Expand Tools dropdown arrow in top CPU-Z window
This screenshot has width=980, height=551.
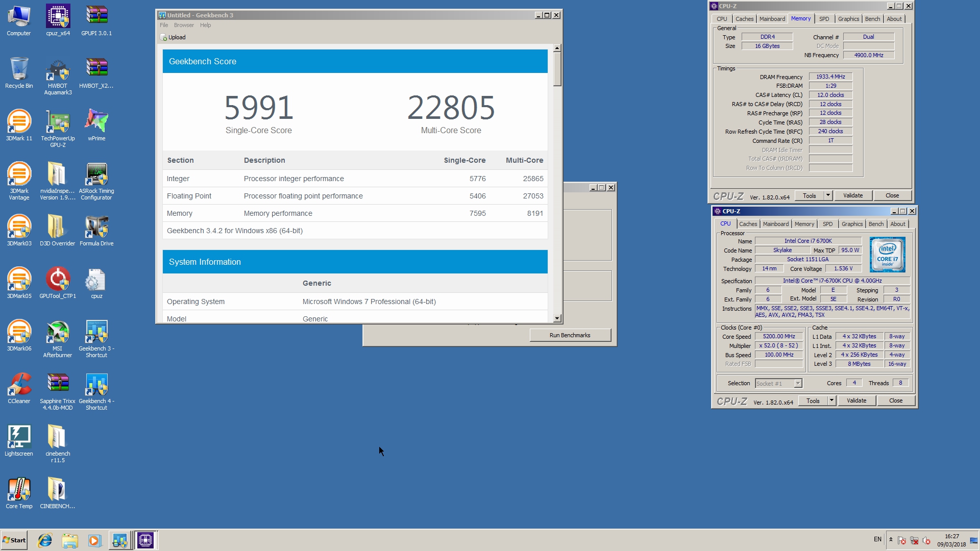828,195
